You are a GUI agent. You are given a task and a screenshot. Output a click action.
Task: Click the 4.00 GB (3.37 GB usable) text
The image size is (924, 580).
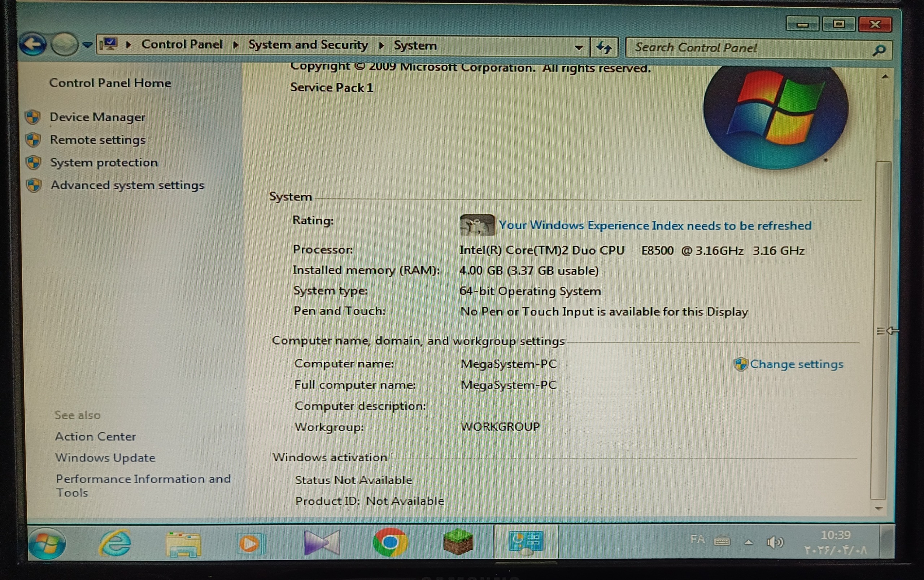tap(529, 271)
